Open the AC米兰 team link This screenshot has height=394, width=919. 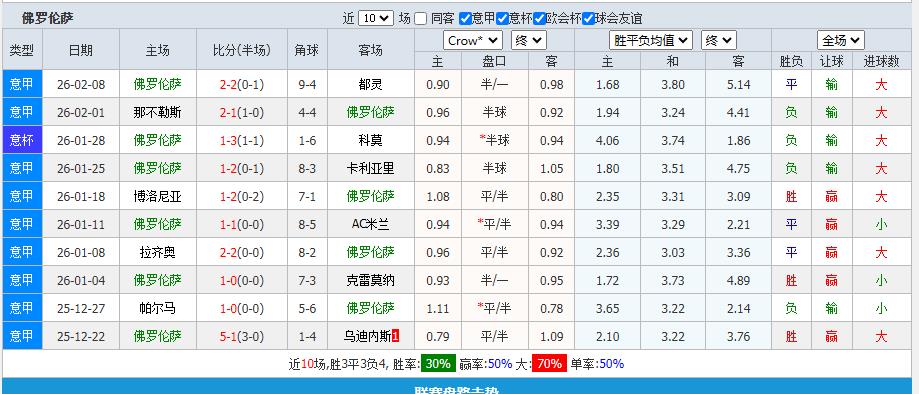[x=370, y=225]
